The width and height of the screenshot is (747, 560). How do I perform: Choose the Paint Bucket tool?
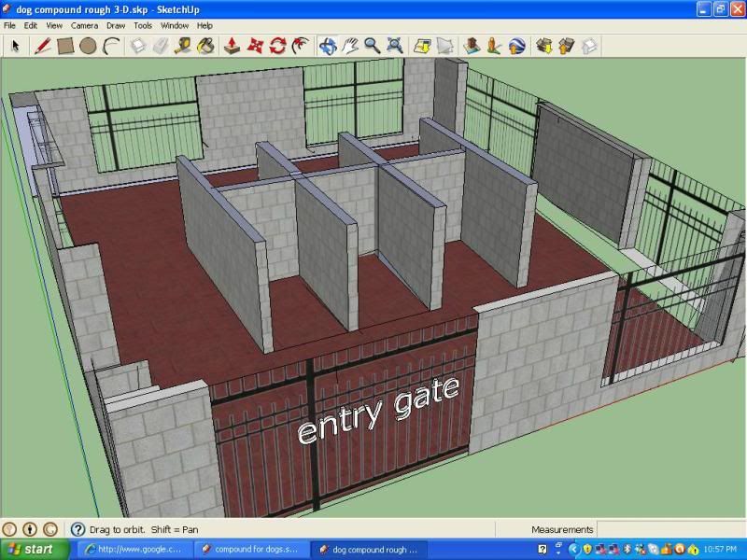206,45
